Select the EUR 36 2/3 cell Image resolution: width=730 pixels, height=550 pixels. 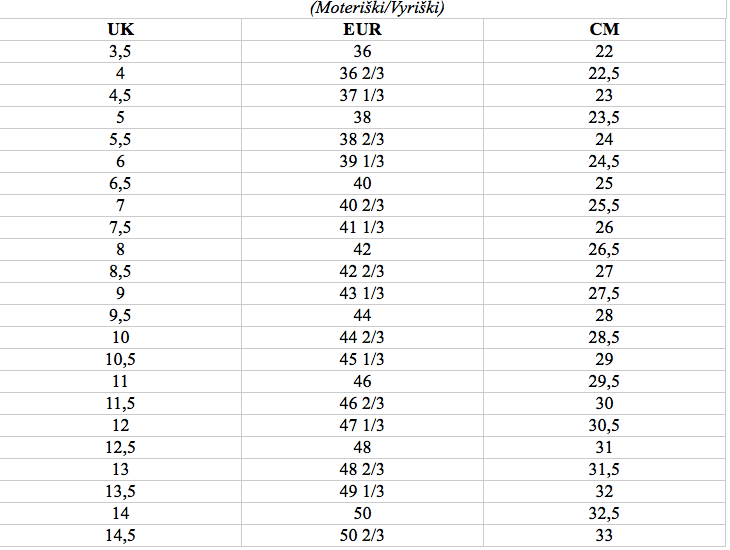tap(362, 74)
